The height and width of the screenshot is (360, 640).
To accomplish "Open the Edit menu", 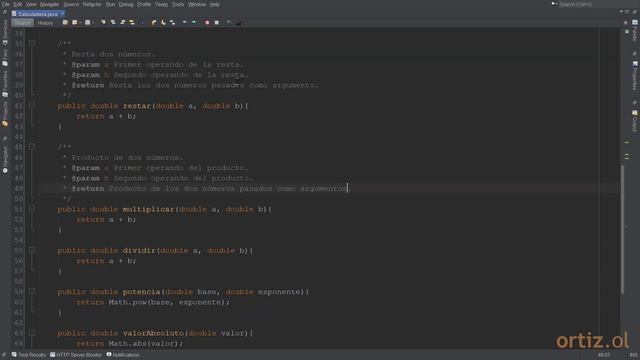I will tap(18, 4).
